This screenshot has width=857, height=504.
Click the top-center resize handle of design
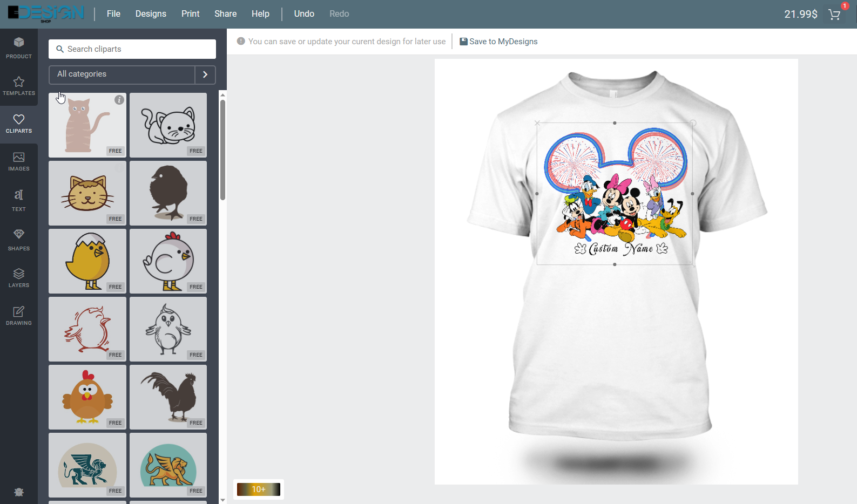point(615,123)
